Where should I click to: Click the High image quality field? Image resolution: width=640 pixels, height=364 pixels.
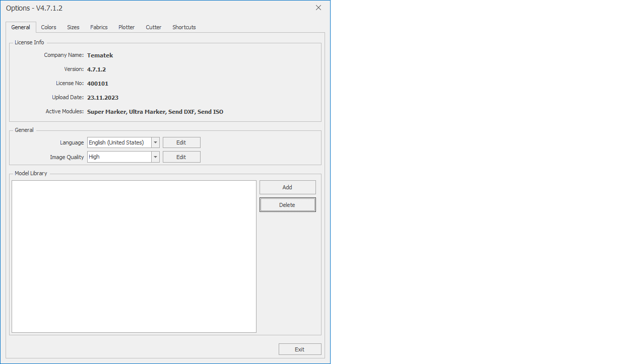(119, 157)
